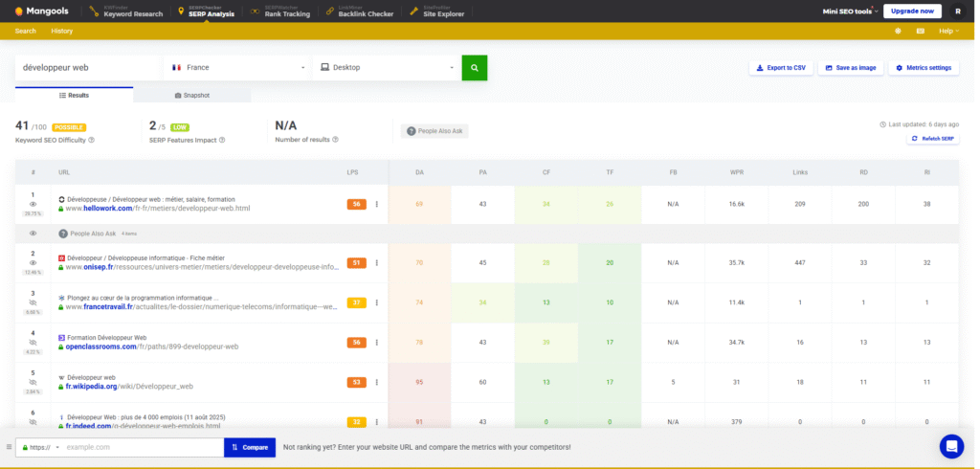This screenshot has width=980, height=469.
Task: Click WPR value 35.7k in onisep row
Action: (736, 262)
